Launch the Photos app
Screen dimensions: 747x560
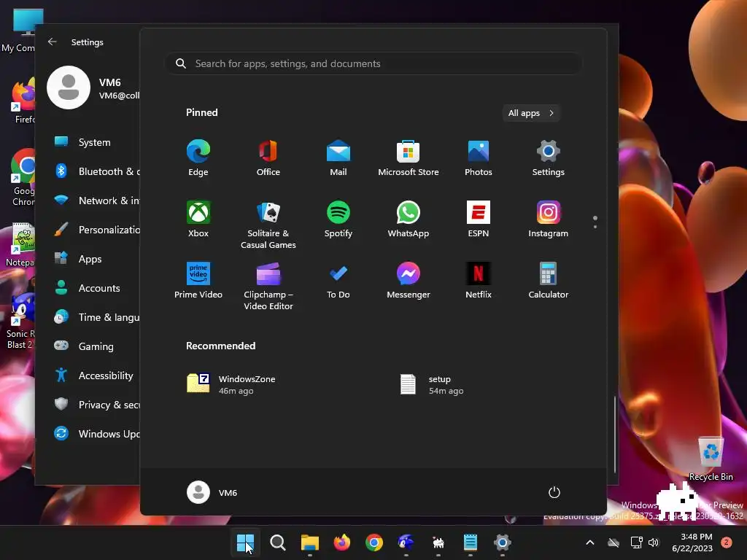(479, 158)
